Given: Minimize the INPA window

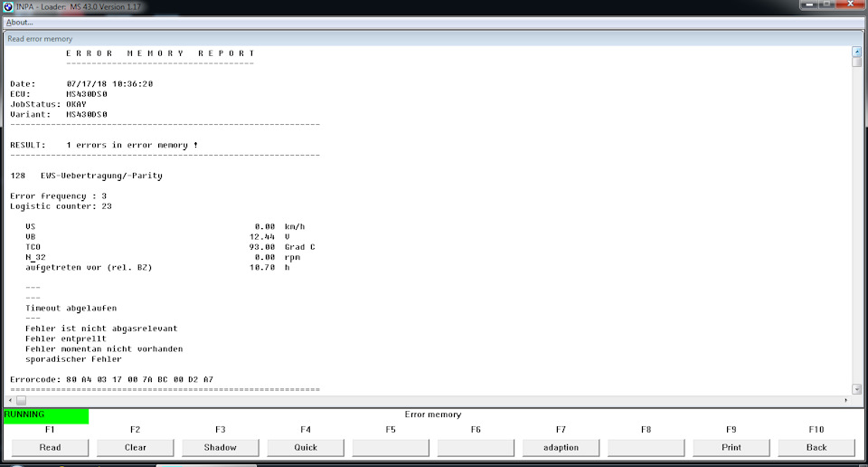Looking at the screenshot, I should tap(808, 5).
